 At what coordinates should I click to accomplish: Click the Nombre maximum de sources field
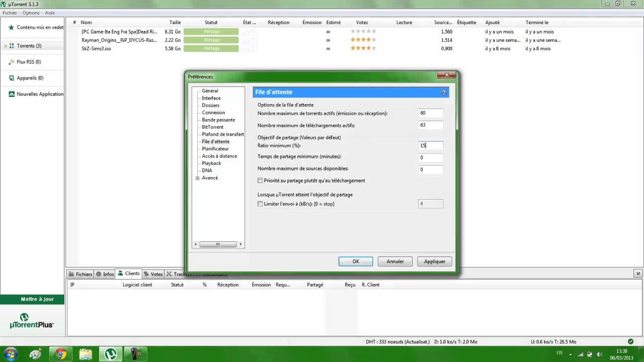click(431, 169)
